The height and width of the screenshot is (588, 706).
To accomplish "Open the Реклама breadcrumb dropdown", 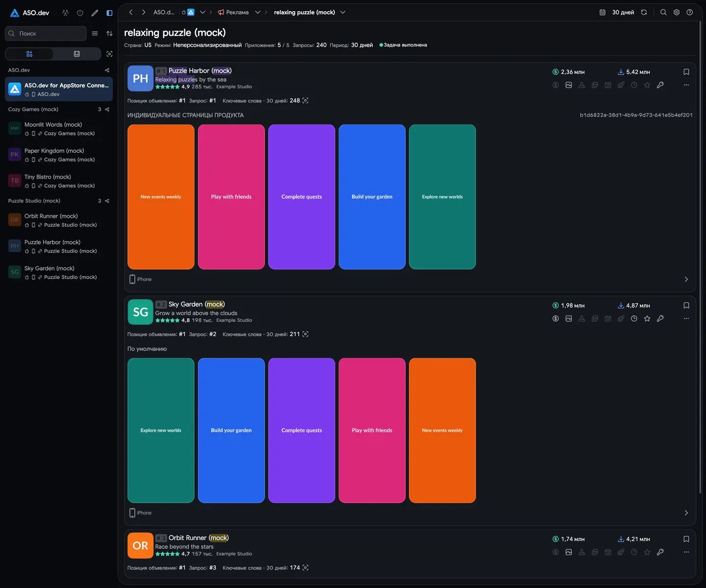I will click(257, 12).
